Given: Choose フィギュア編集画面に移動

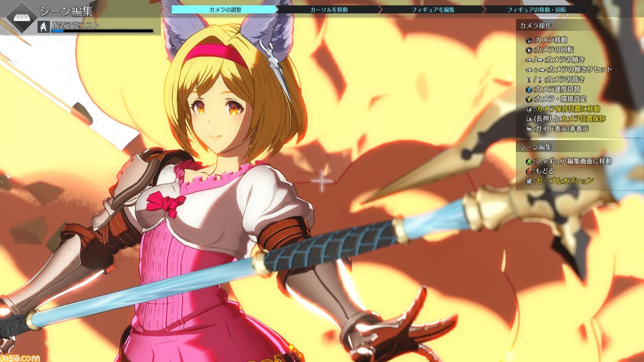Looking at the screenshot, I should click(x=574, y=161).
